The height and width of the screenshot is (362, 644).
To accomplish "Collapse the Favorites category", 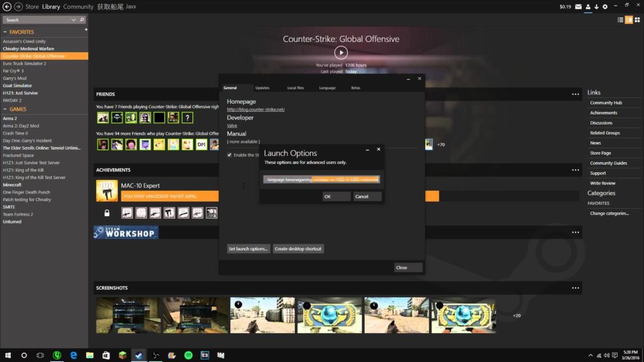I will point(5,32).
